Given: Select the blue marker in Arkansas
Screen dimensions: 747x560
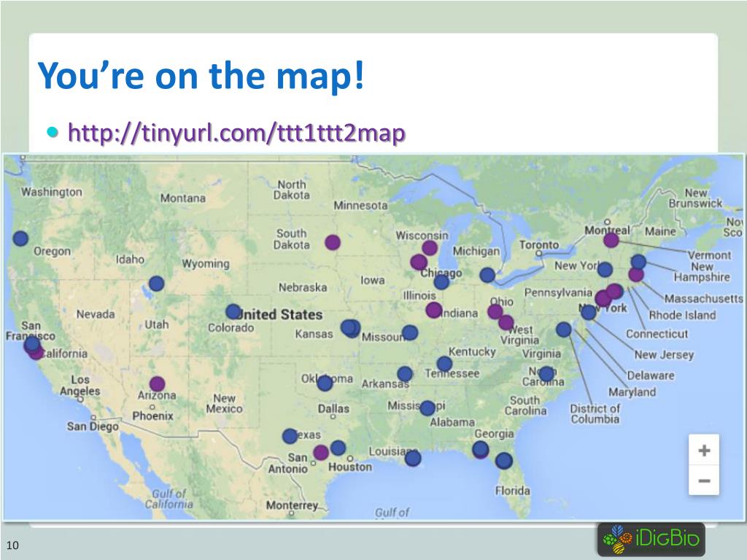Looking at the screenshot, I should (404, 374).
